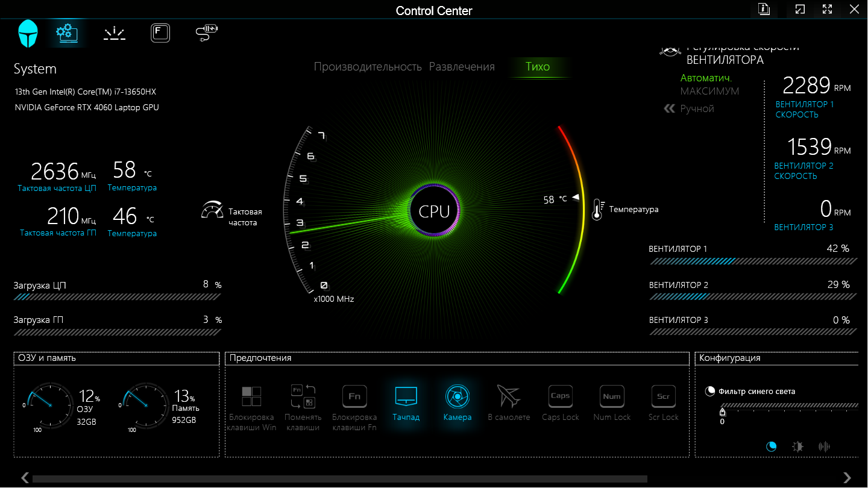The height and width of the screenshot is (488, 868).
Task: Click the 46 °C GPU temperature value
Action: [134, 216]
